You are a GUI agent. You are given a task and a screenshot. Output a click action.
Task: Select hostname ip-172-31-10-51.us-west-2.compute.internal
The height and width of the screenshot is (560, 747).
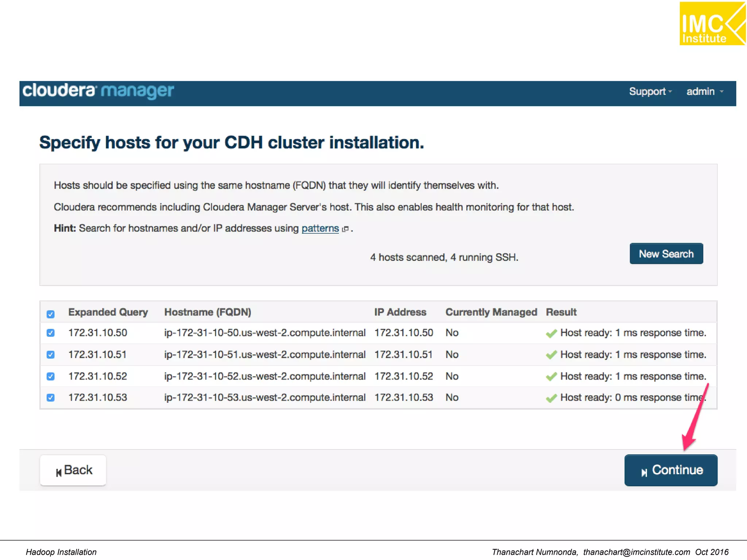(265, 354)
